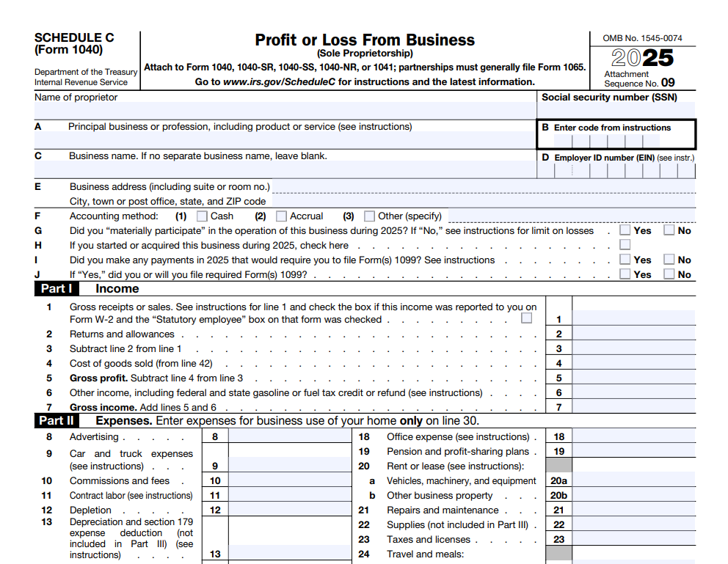The image size is (728, 564).
Task: Click the line 7 Gross income amount field
Action: click(x=634, y=406)
